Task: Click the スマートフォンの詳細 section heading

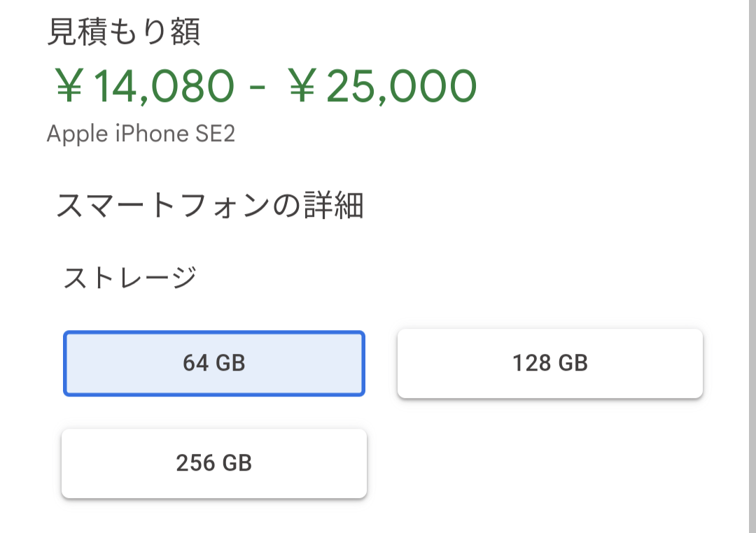Action: point(209,206)
